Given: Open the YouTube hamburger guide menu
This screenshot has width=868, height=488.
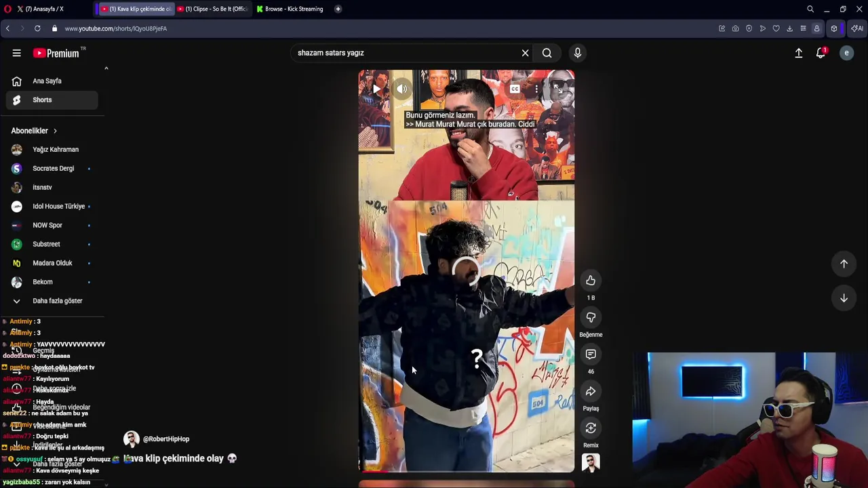Looking at the screenshot, I should [16, 53].
